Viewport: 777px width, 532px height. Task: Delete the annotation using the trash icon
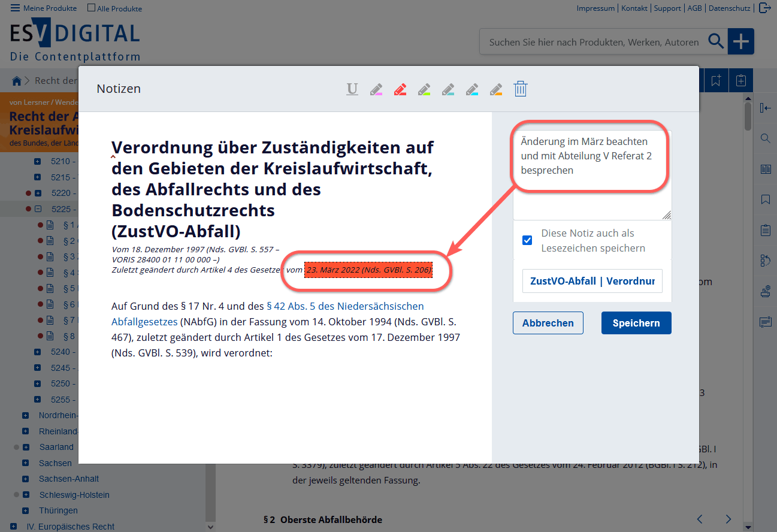tap(520, 88)
